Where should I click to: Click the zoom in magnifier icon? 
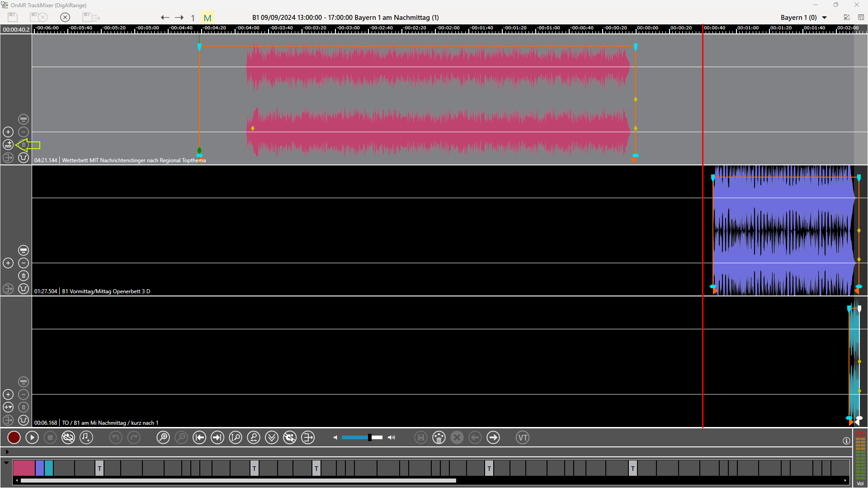pyautogui.click(x=163, y=437)
